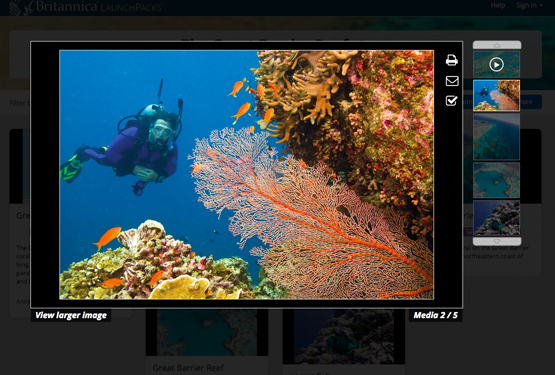Click the print icon in the lightbox
555x375 pixels.
[452, 60]
